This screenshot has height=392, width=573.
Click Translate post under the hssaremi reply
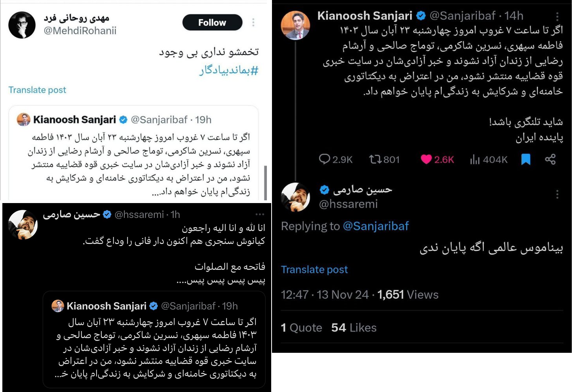tap(314, 270)
